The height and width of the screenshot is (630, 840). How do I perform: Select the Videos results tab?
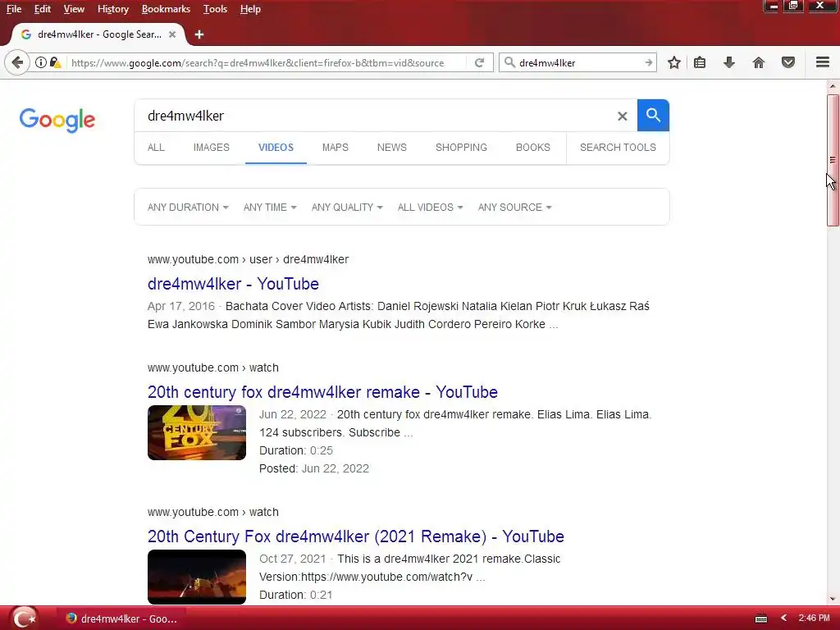tap(276, 148)
